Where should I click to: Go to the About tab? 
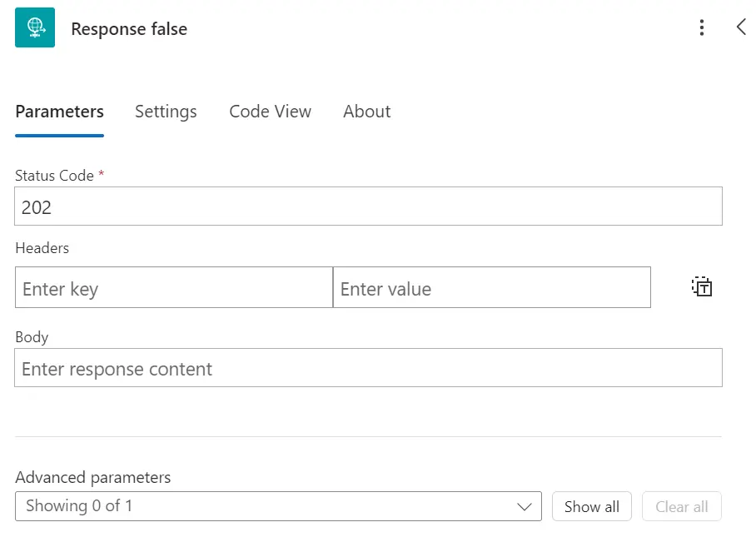pyautogui.click(x=366, y=112)
